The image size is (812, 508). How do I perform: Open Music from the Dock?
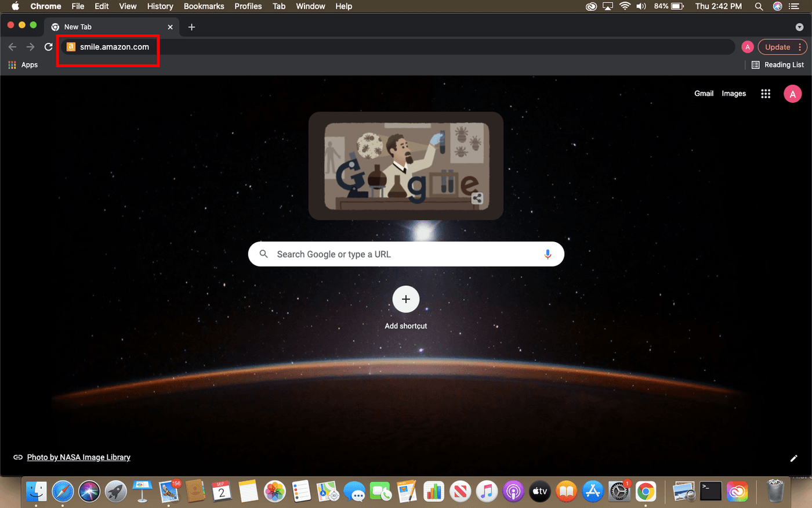click(x=487, y=492)
